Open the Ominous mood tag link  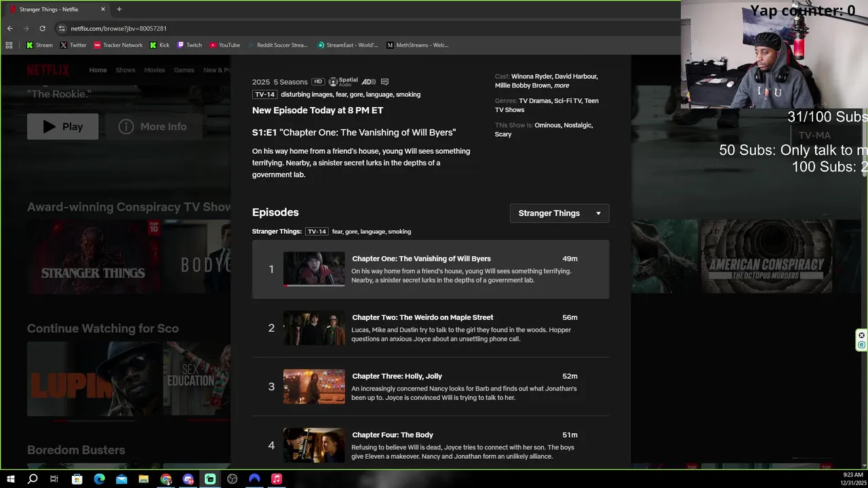point(547,125)
